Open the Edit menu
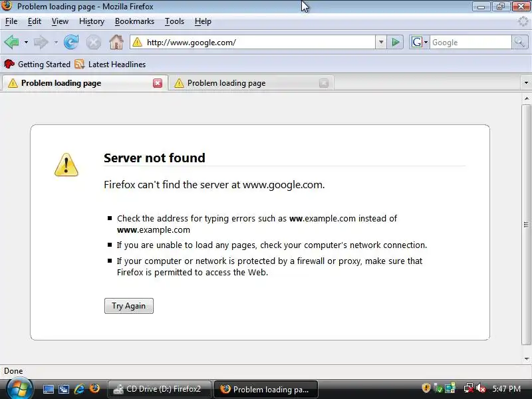This screenshot has height=399, width=532. pyautogui.click(x=35, y=21)
